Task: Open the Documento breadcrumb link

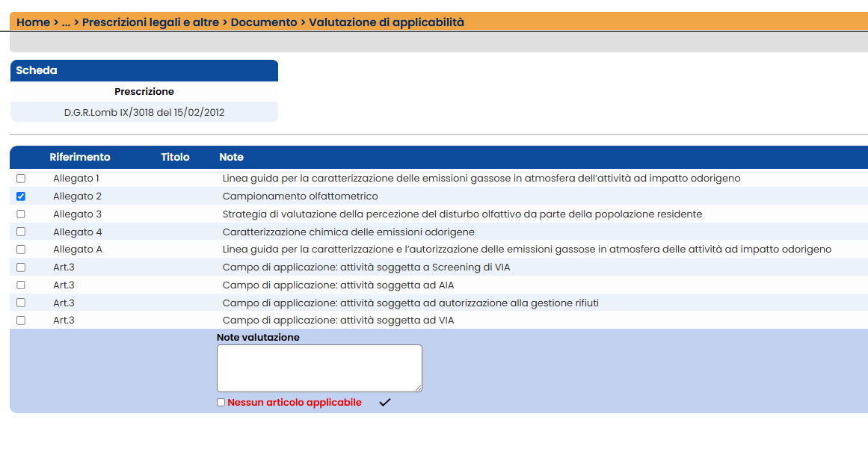Action: 264,22
